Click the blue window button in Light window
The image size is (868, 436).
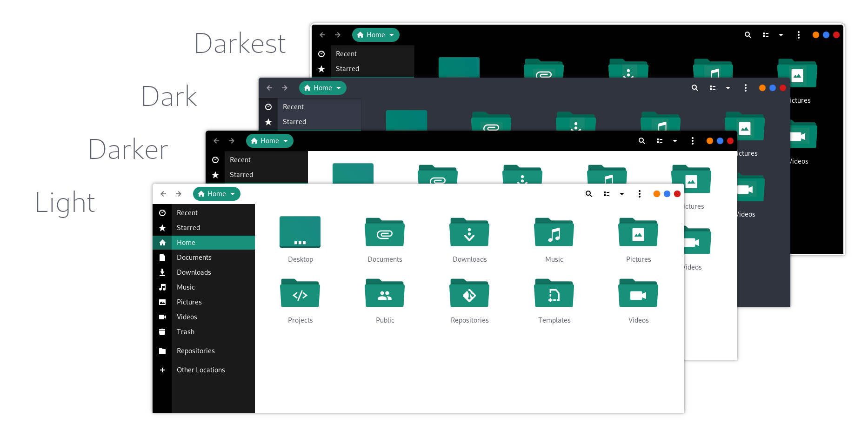coord(667,194)
